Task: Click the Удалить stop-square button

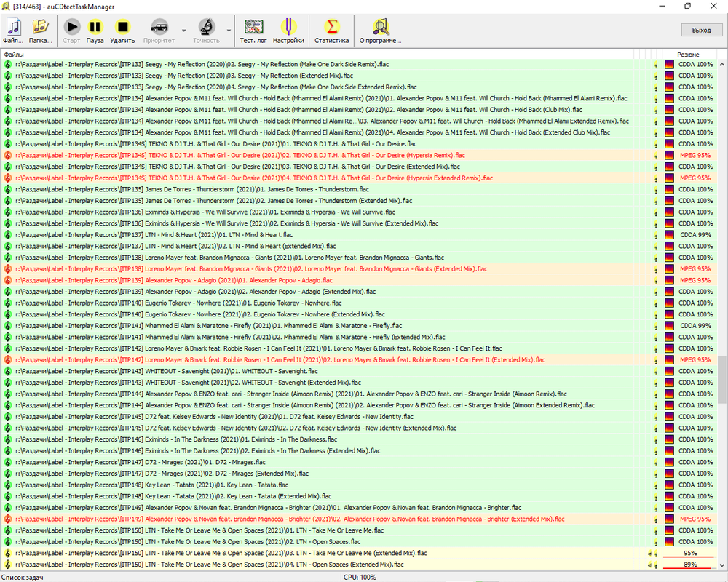Action: (122, 31)
